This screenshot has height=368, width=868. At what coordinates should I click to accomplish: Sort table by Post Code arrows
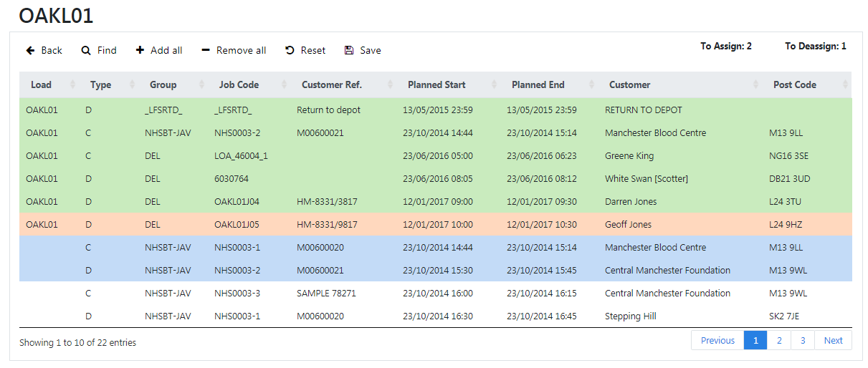pos(846,84)
